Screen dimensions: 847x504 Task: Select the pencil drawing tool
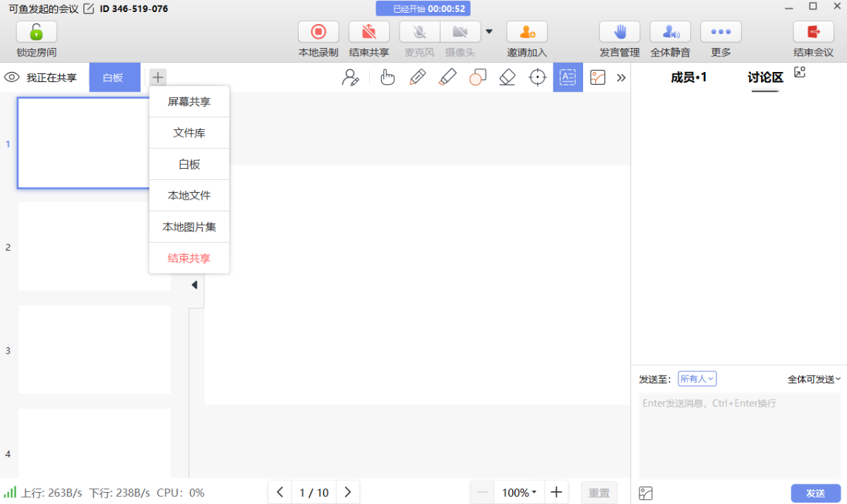pyautogui.click(x=417, y=77)
